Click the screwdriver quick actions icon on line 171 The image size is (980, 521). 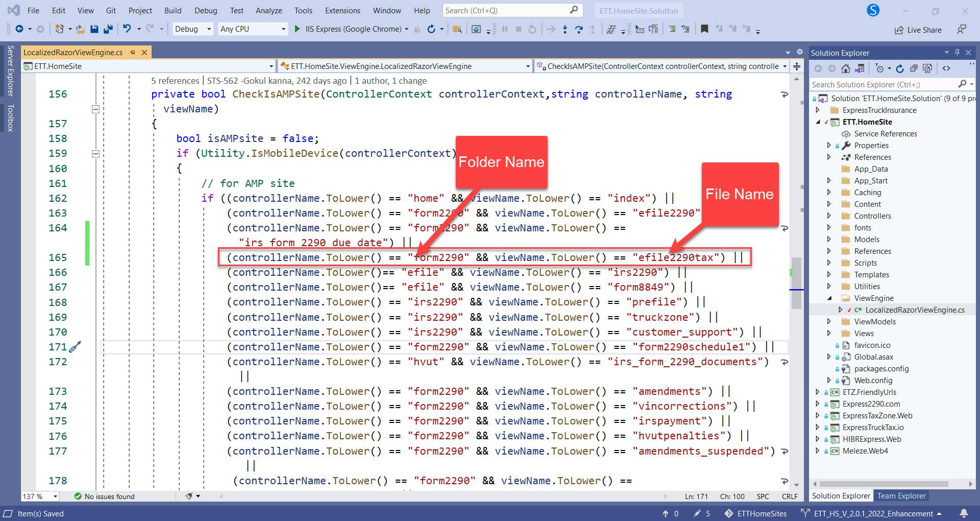pyautogui.click(x=75, y=347)
